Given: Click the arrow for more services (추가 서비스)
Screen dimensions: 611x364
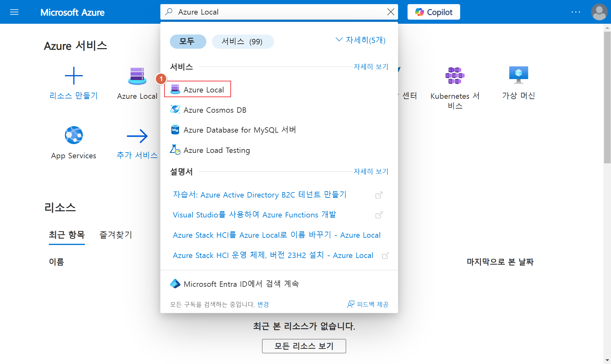Looking at the screenshot, I should 137,136.
